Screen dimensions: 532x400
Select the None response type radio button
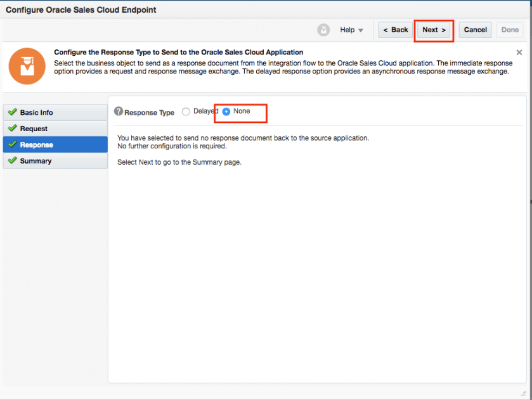pyautogui.click(x=226, y=112)
